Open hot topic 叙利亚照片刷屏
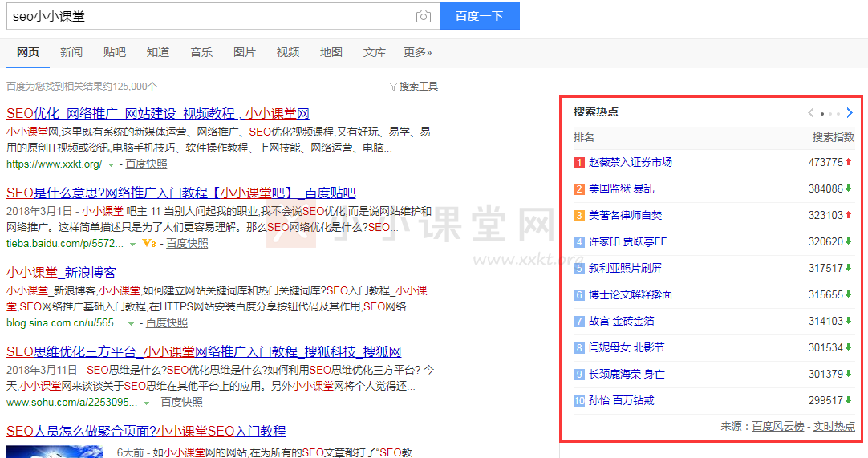868x458 pixels. [626, 268]
